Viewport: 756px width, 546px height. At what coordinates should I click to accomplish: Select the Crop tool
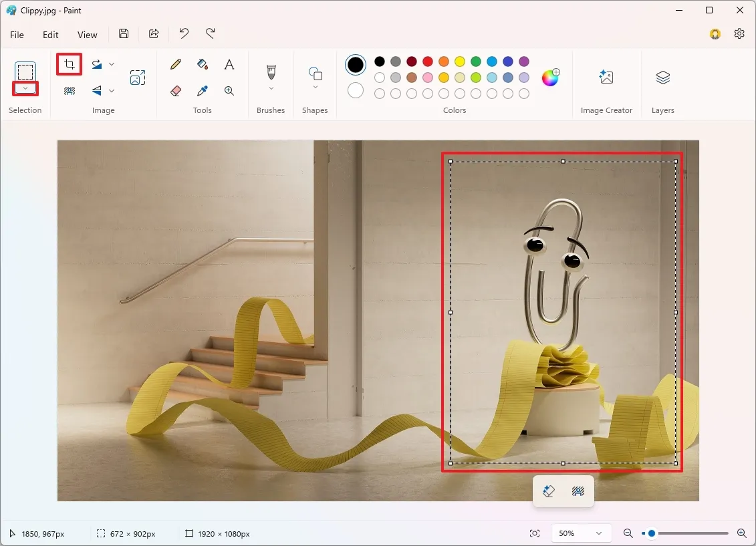(x=69, y=64)
